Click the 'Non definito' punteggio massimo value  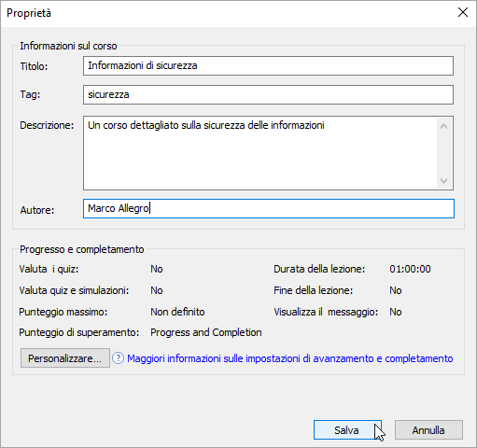(177, 312)
